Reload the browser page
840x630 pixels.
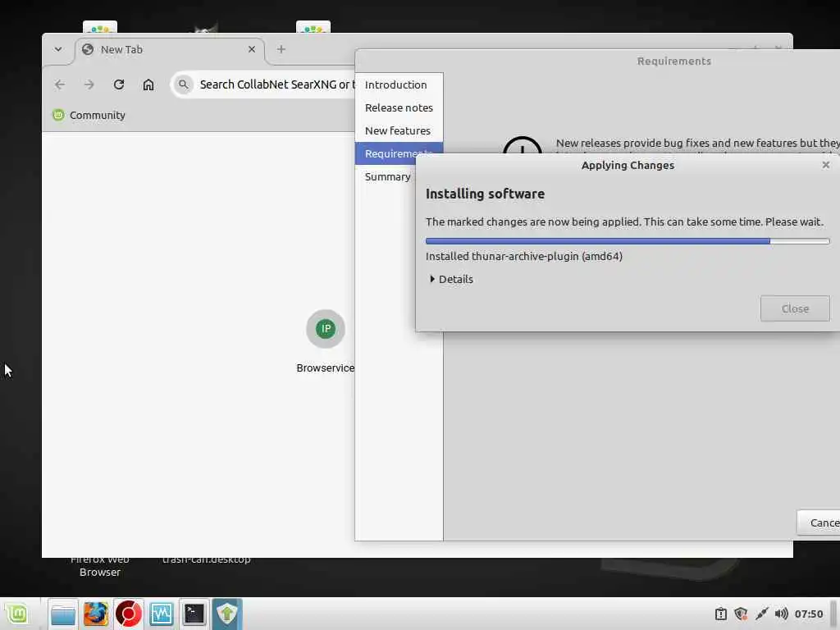tap(119, 84)
